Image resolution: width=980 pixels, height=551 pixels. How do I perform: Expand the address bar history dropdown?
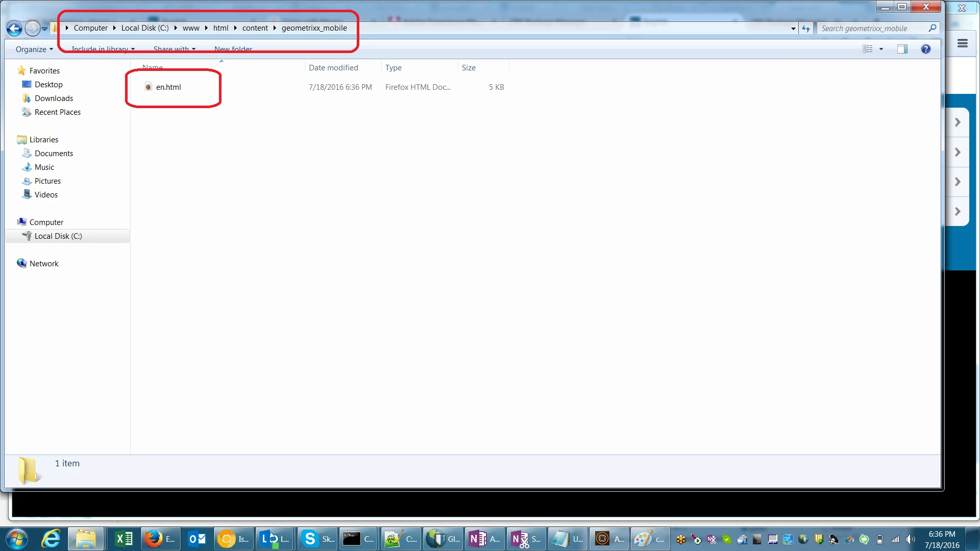(x=793, y=29)
